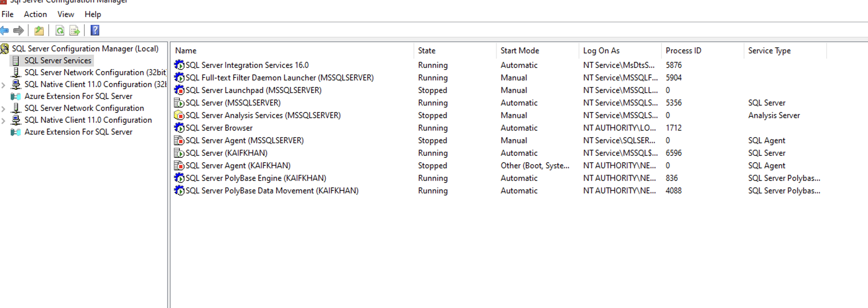
Task: Click the first Azure Extension For SQL Server icon
Action: pyautogui.click(x=16, y=96)
